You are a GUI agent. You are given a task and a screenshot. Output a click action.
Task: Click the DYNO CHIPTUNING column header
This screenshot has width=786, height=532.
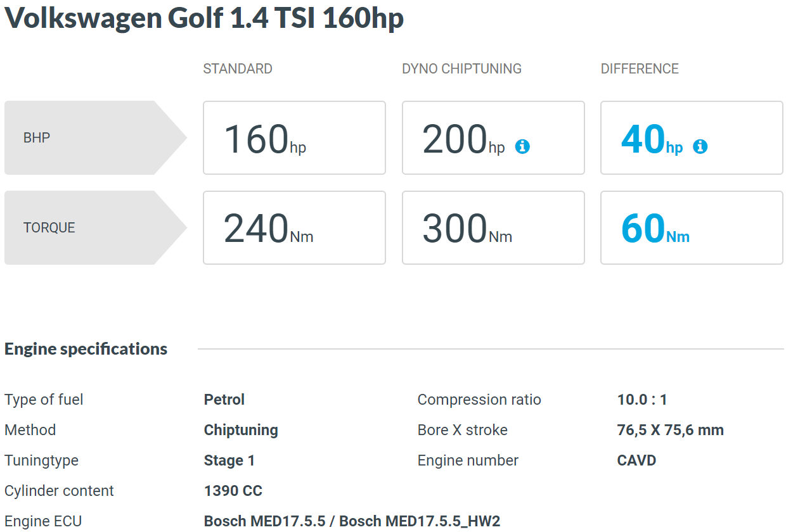click(x=462, y=69)
